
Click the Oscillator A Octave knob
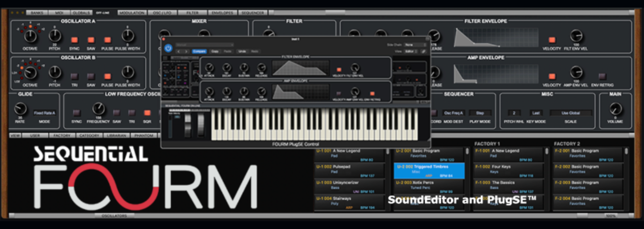(30, 36)
